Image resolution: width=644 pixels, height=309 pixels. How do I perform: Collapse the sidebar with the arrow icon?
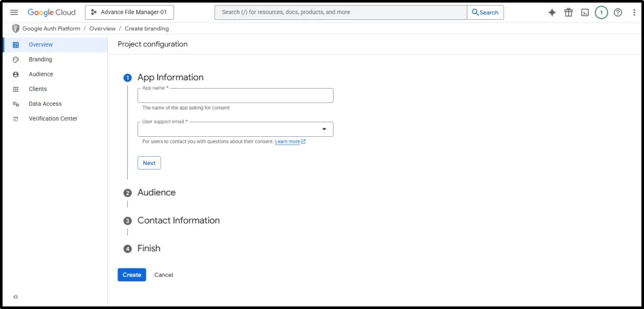15,297
